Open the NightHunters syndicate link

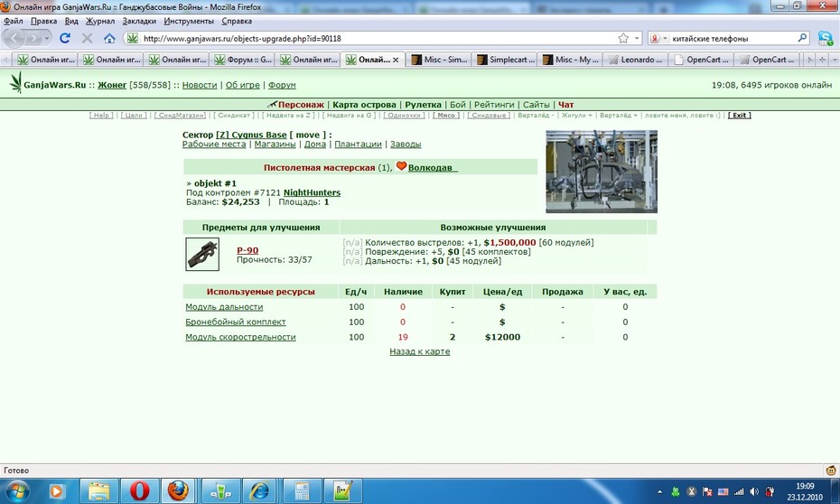(312, 192)
